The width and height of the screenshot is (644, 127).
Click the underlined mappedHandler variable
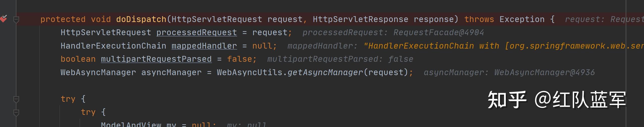204,46
